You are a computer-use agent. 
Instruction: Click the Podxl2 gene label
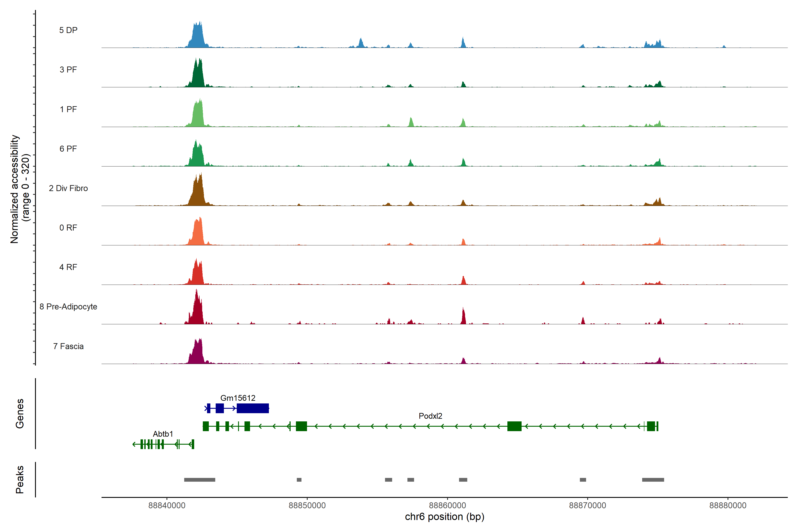(430, 416)
